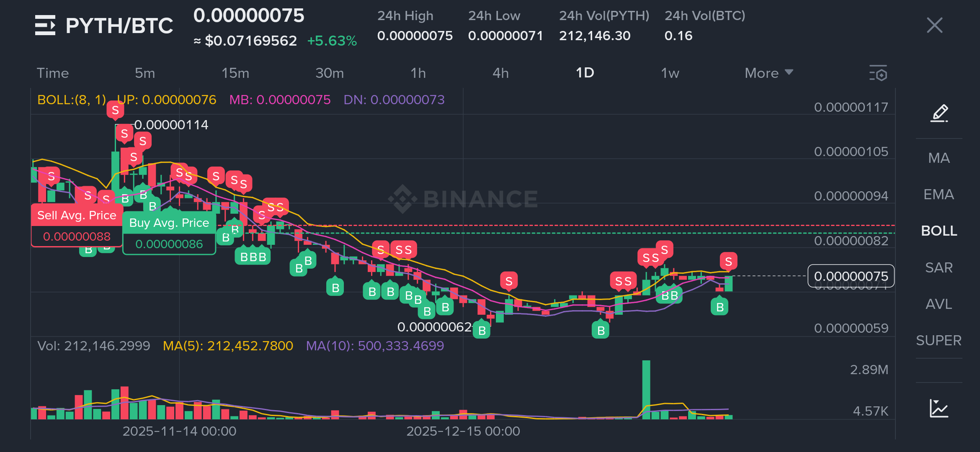The width and height of the screenshot is (980, 452).
Task: Open chart settings icon beside More
Action: [878, 73]
